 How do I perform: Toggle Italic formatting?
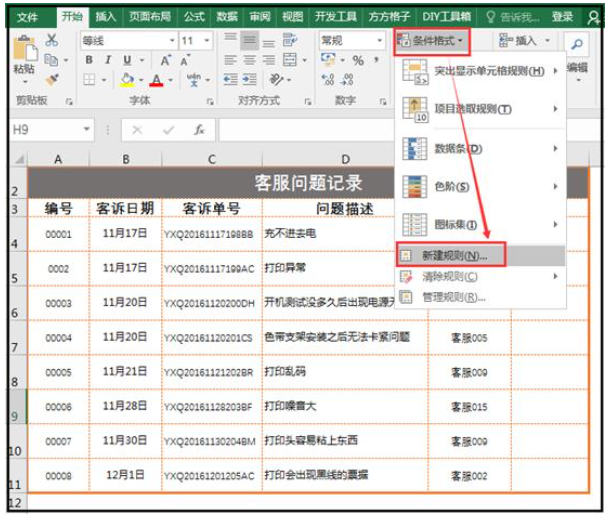pos(105,61)
